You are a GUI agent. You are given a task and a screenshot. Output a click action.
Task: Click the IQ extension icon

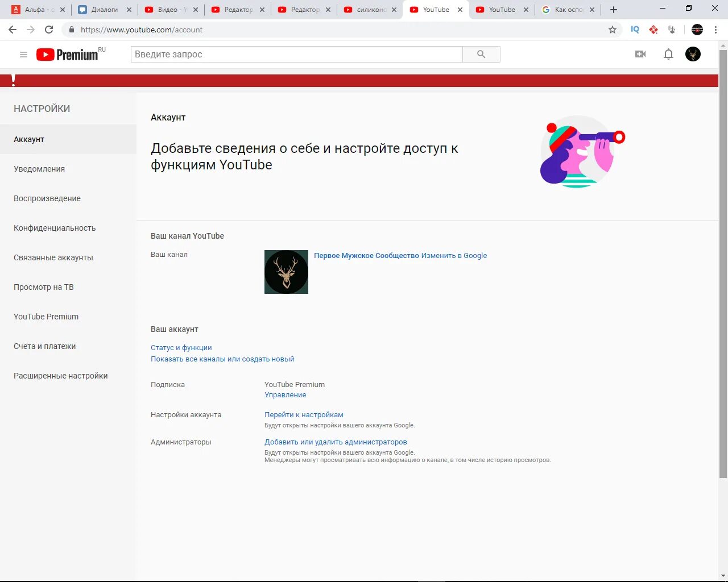635,30
